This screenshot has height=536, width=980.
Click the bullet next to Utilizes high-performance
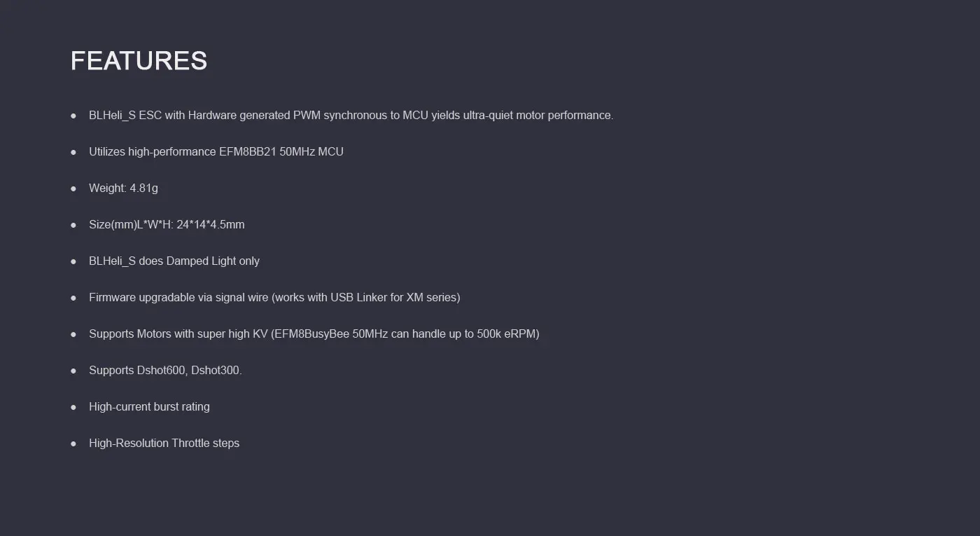pyautogui.click(x=73, y=152)
